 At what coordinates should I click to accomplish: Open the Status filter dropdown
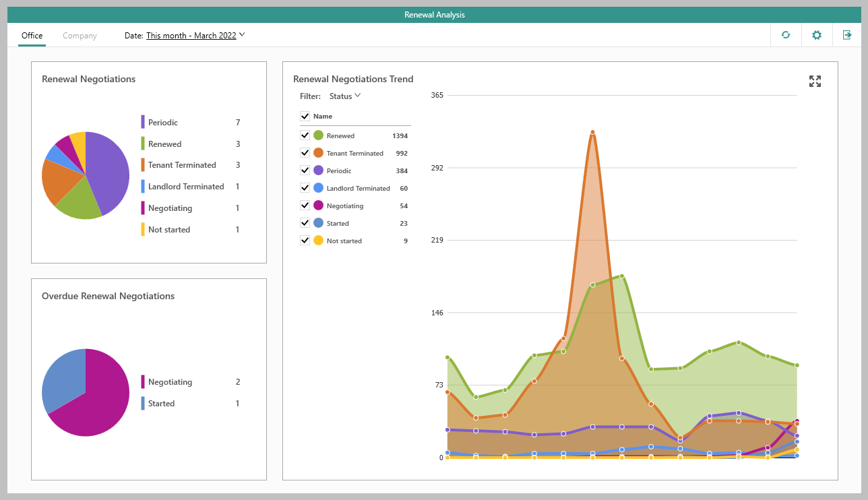tap(345, 96)
